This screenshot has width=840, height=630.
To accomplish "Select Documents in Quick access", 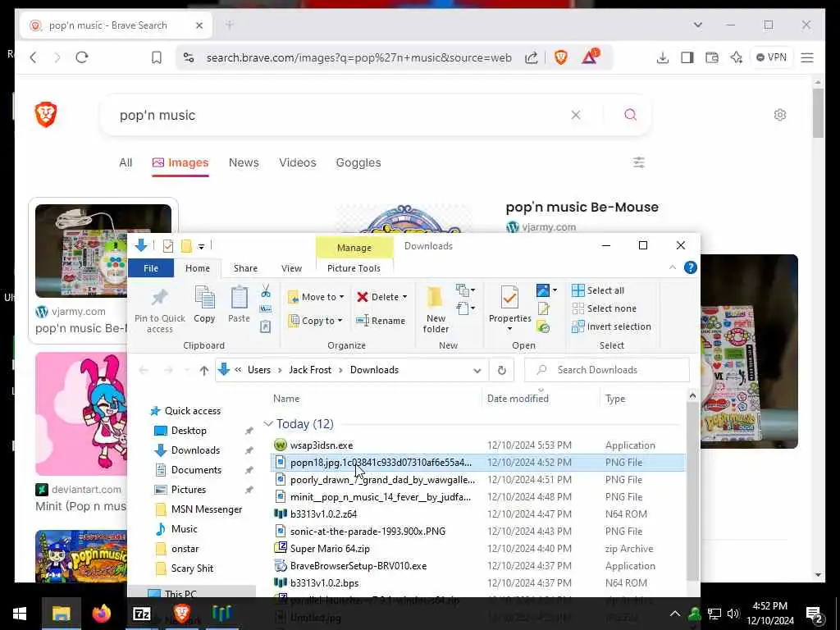I will pos(196,470).
